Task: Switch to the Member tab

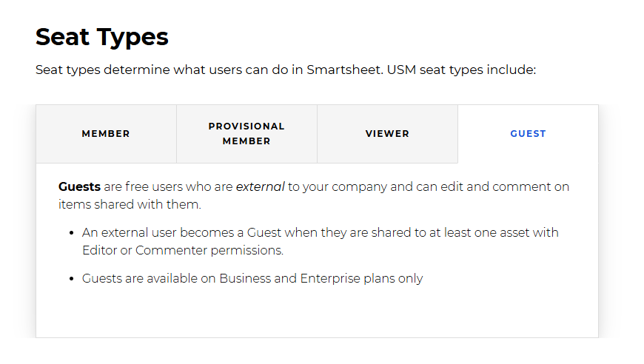Action: pyautogui.click(x=106, y=134)
